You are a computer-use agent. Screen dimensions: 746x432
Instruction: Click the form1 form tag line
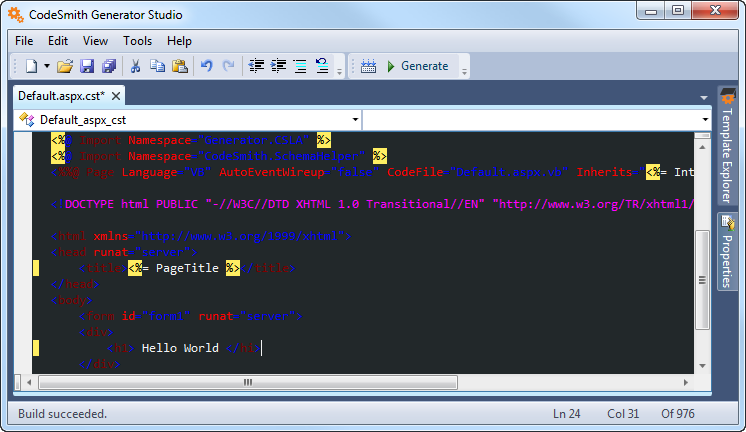click(191, 316)
